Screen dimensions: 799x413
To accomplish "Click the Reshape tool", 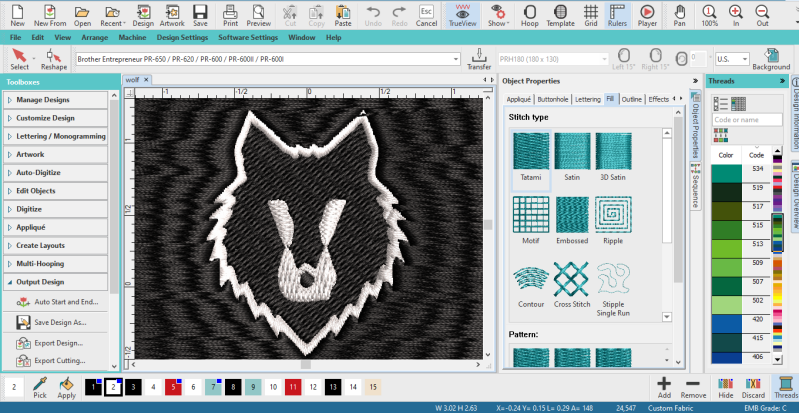I will pos(54,59).
